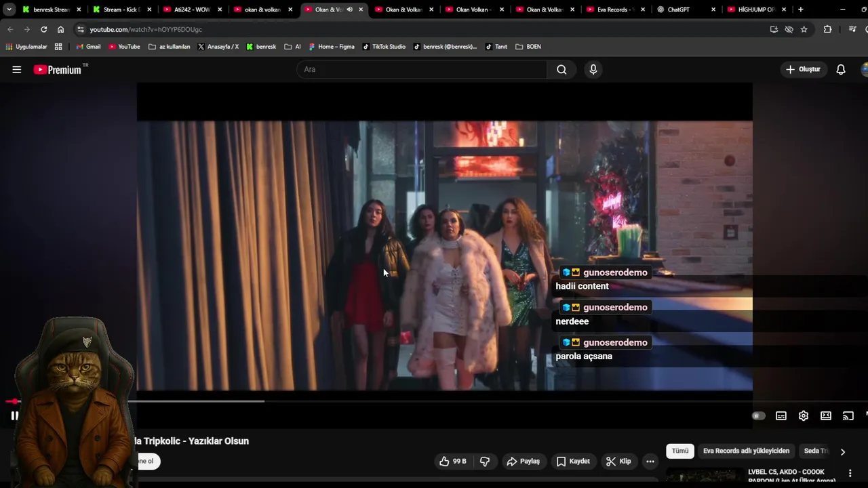
Task: Turn on subtitles in the player
Action: 781,415
